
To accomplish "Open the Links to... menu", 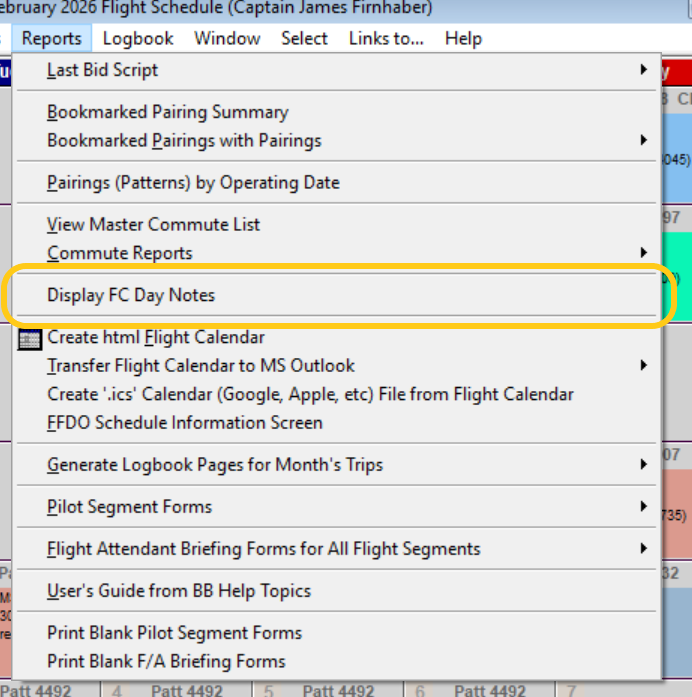I will 386,39.
